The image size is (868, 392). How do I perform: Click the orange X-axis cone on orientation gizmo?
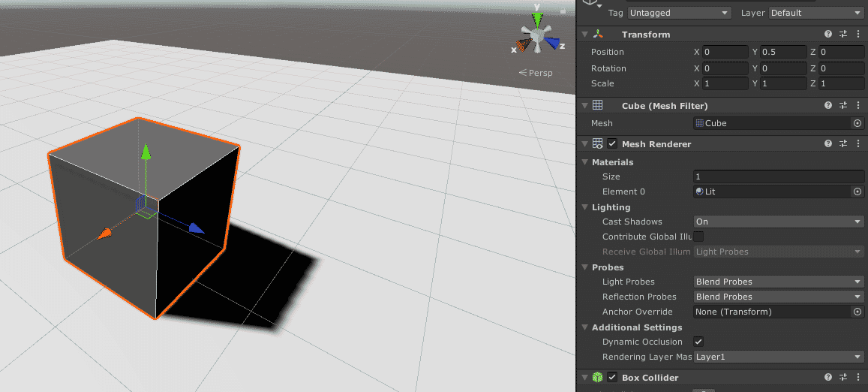tap(523, 45)
